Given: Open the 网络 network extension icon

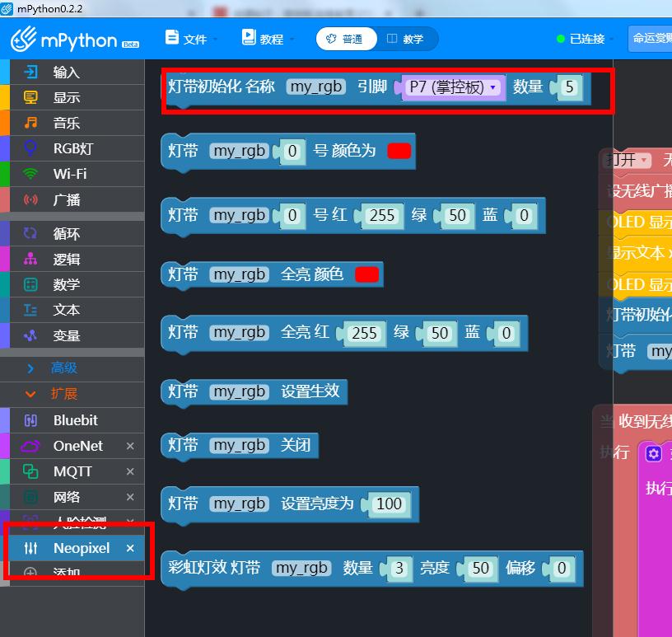Looking at the screenshot, I should coord(30,497).
